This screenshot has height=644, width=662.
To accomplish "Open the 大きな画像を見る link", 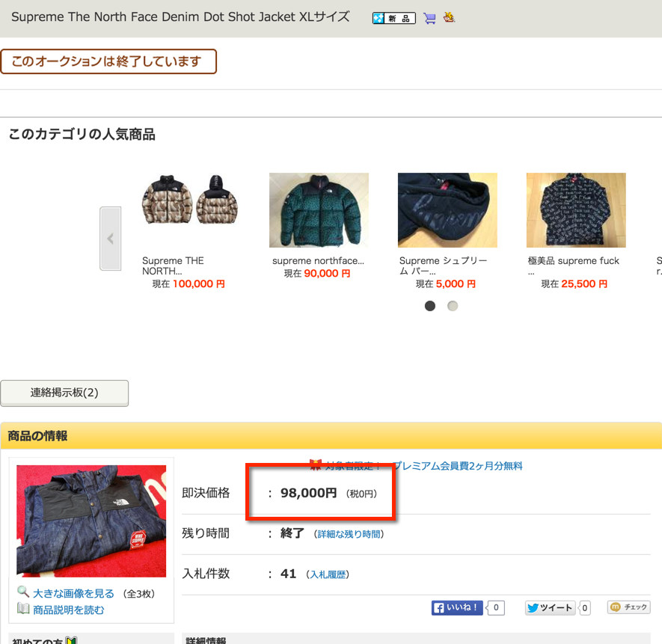I will click(x=73, y=593).
